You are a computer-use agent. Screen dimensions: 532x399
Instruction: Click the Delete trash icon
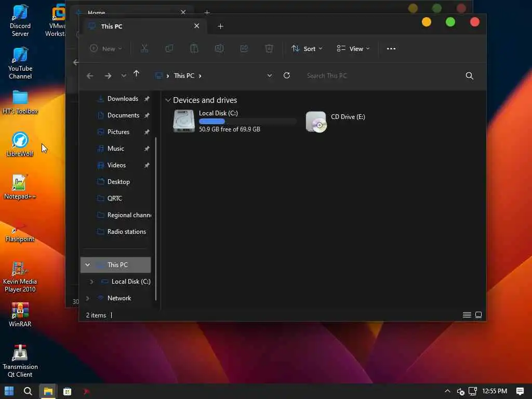tap(269, 48)
